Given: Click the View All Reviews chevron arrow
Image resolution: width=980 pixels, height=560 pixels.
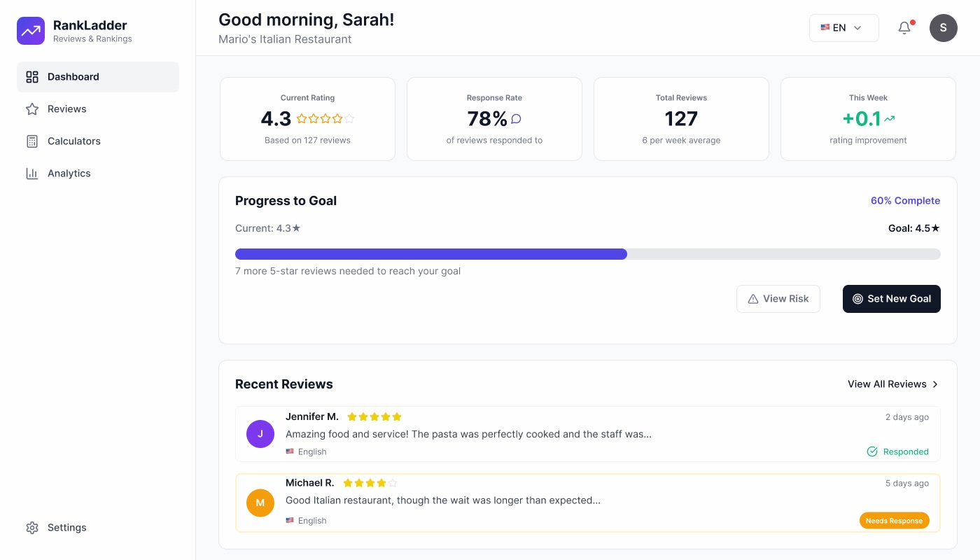Looking at the screenshot, I should pyautogui.click(x=935, y=384).
